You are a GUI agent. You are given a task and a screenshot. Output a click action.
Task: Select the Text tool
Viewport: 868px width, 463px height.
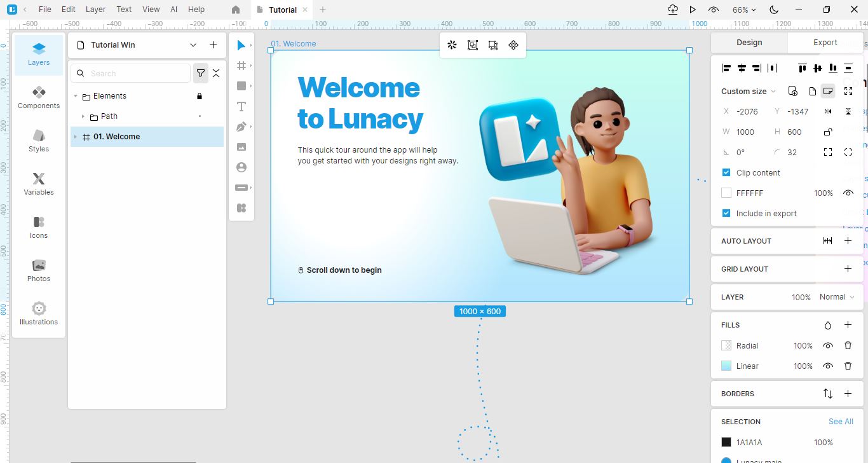click(241, 106)
